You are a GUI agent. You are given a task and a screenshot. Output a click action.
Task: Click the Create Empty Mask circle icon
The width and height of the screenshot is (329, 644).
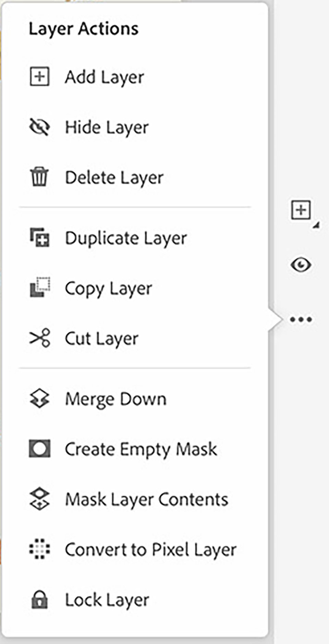click(x=40, y=449)
